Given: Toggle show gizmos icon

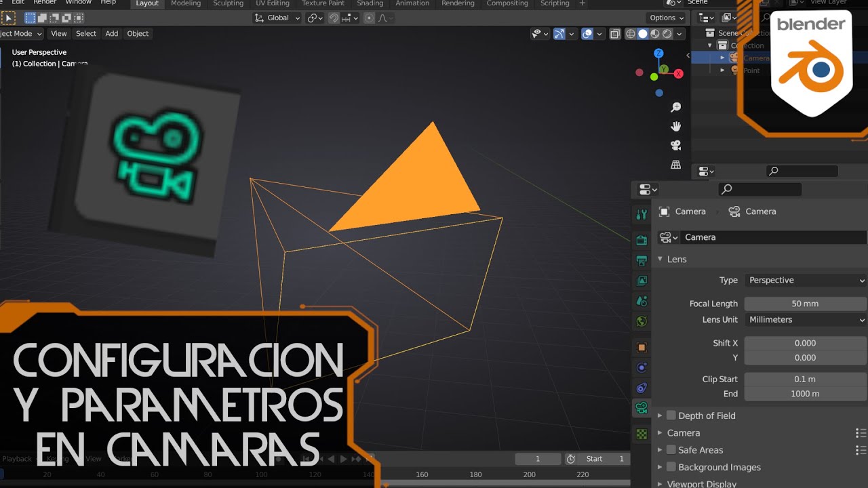Looking at the screenshot, I should [559, 34].
